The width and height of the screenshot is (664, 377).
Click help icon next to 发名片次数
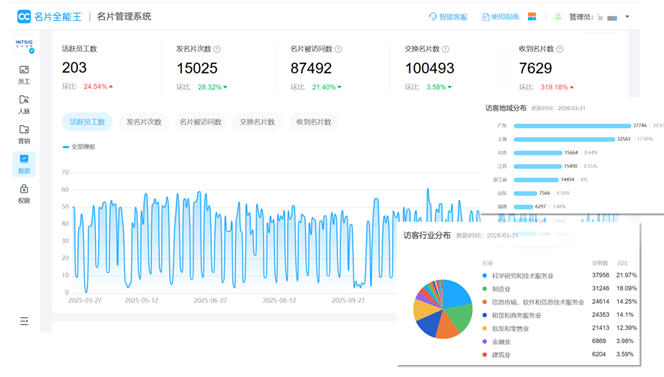(217, 49)
